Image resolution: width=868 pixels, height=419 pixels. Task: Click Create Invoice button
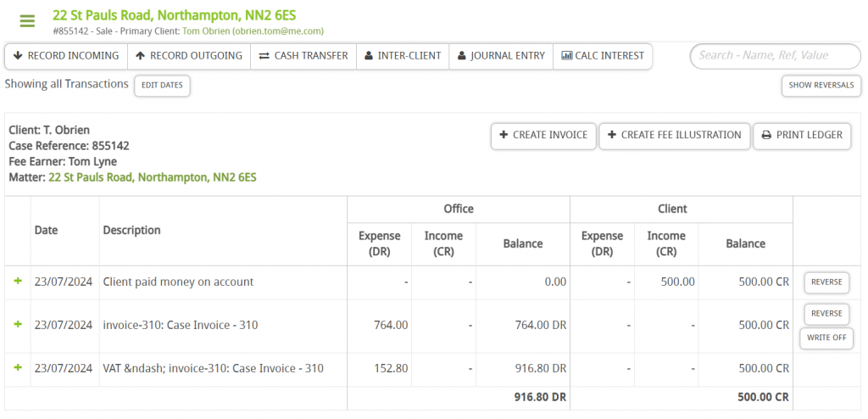pyautogui.click(x=543, y=136)
